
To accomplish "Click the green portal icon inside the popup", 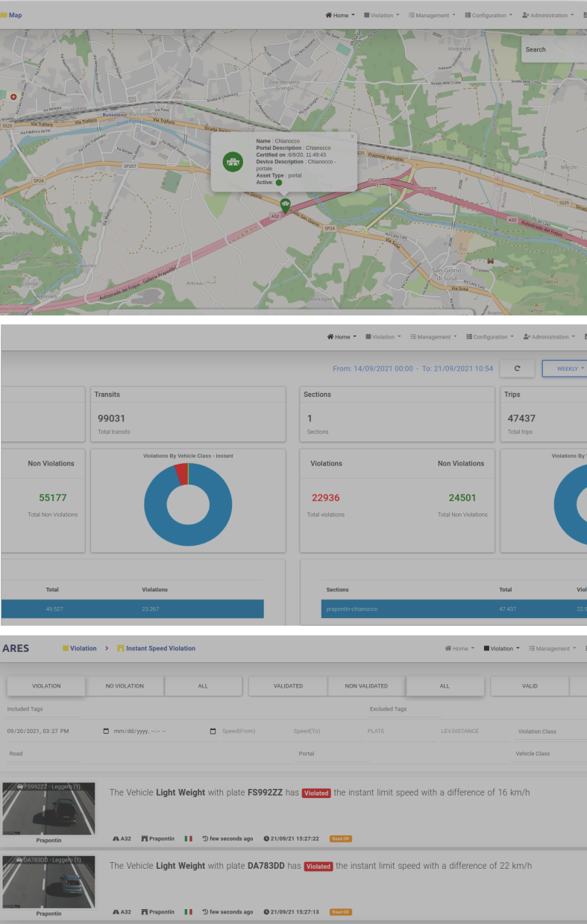I will point(233,161).
